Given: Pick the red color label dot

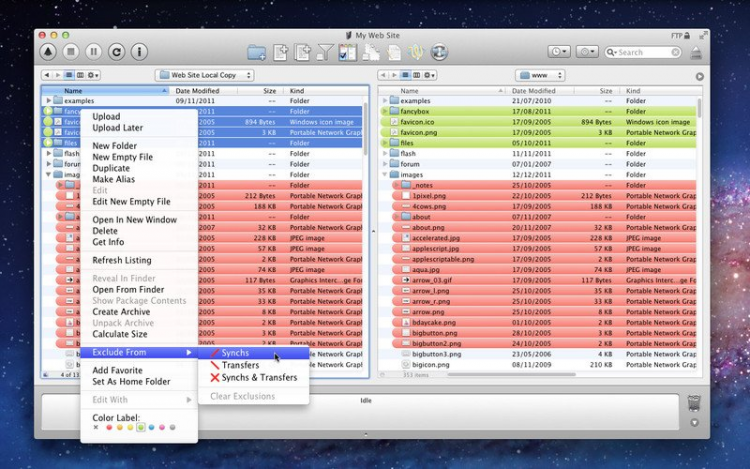Looking at the screenshot, I should point(107,428).
